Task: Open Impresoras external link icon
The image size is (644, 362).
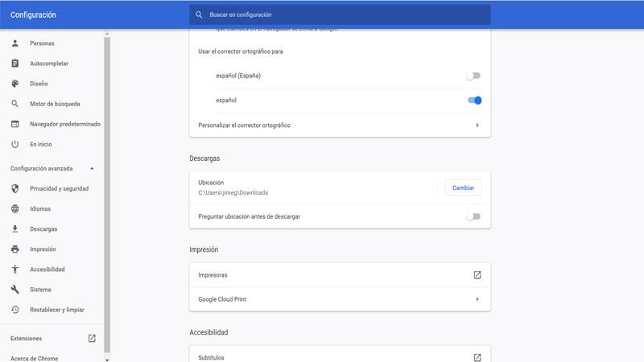Action: click(477, 275)
